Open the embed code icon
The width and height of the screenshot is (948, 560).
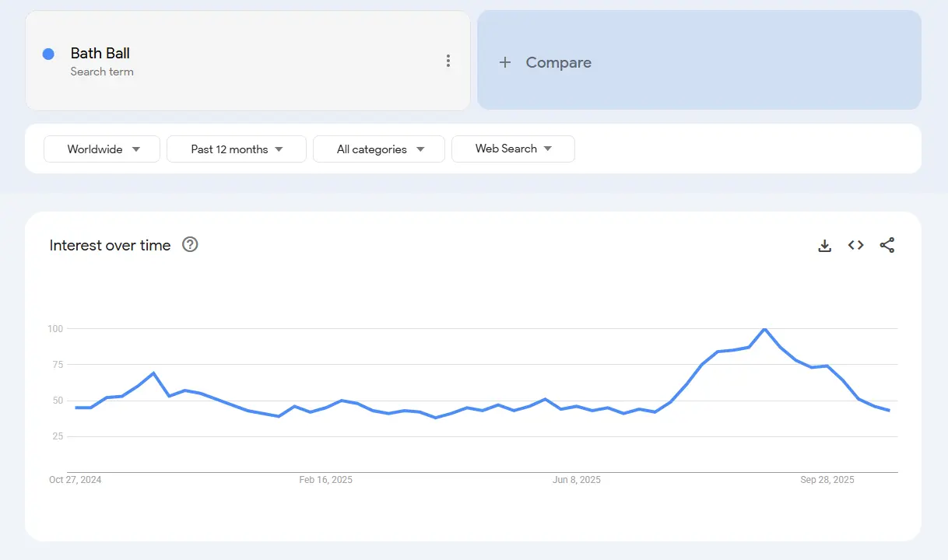(x=855, y=245)
